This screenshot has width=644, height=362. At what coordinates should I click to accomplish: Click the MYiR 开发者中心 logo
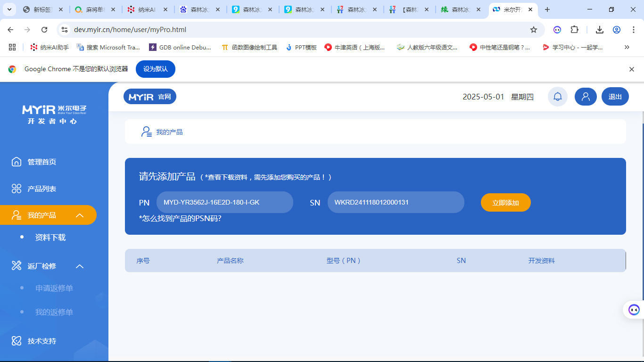click(54, 114)
